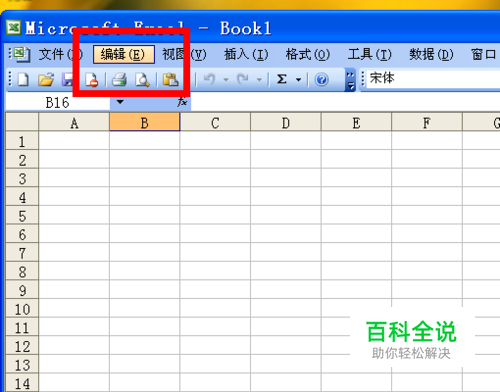Expand the Undo history dropdown arrow

point(226,80)
